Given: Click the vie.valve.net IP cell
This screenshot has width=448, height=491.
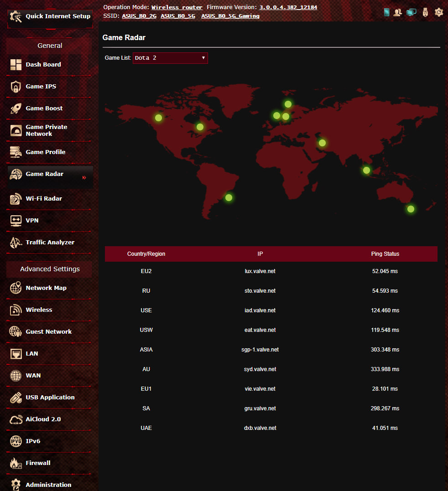Looking at the screenshot, I should 260,388.
